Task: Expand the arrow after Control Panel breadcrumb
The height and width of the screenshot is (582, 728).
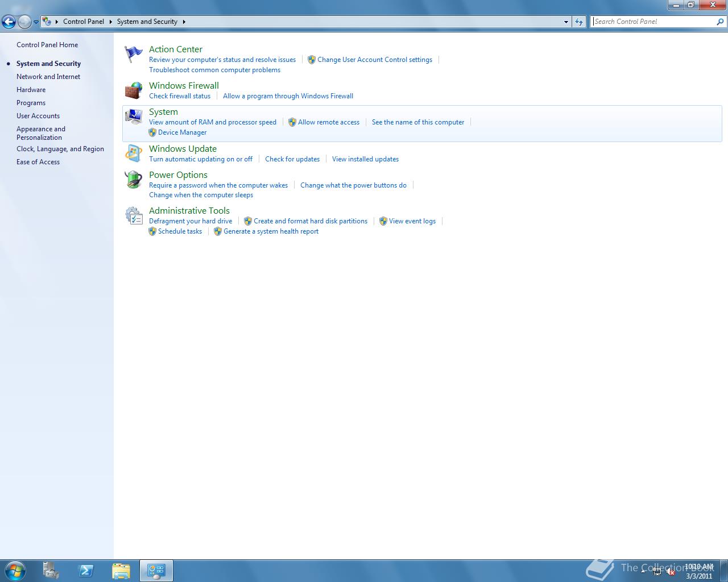Action: (110, 22)
